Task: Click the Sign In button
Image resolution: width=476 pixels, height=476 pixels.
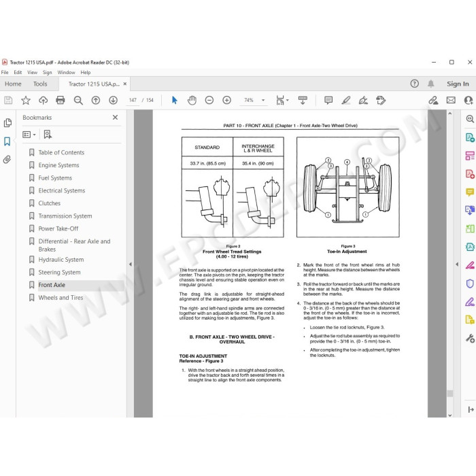Action: pos(458,84)
